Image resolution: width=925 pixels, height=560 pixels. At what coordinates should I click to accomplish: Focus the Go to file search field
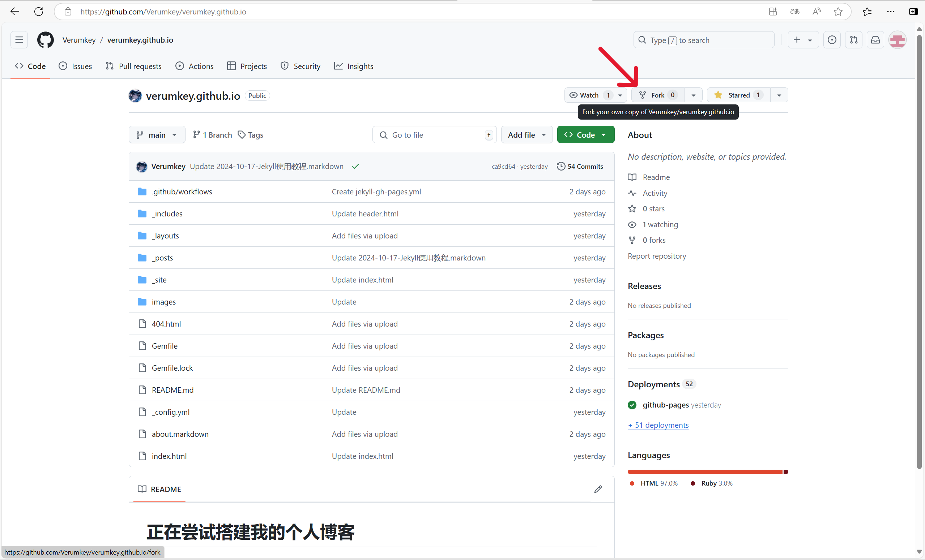434,135
